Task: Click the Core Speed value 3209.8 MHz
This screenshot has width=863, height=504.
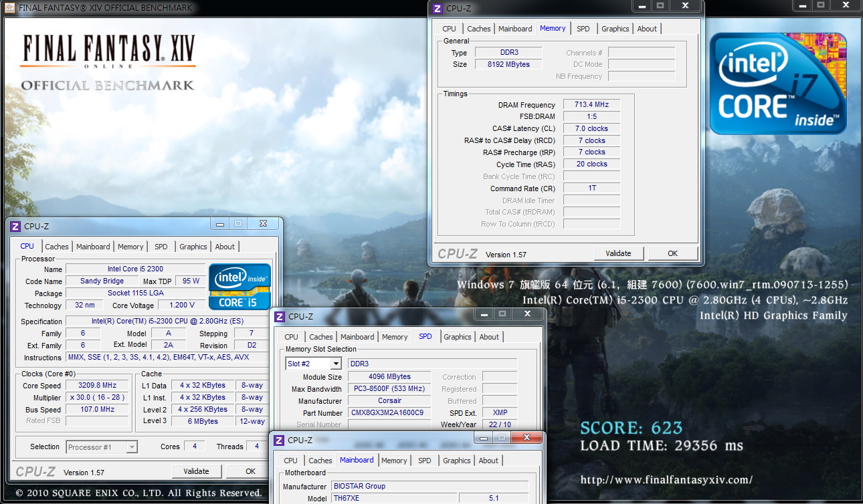Action: pyautogui.click(x=97, y=386)
